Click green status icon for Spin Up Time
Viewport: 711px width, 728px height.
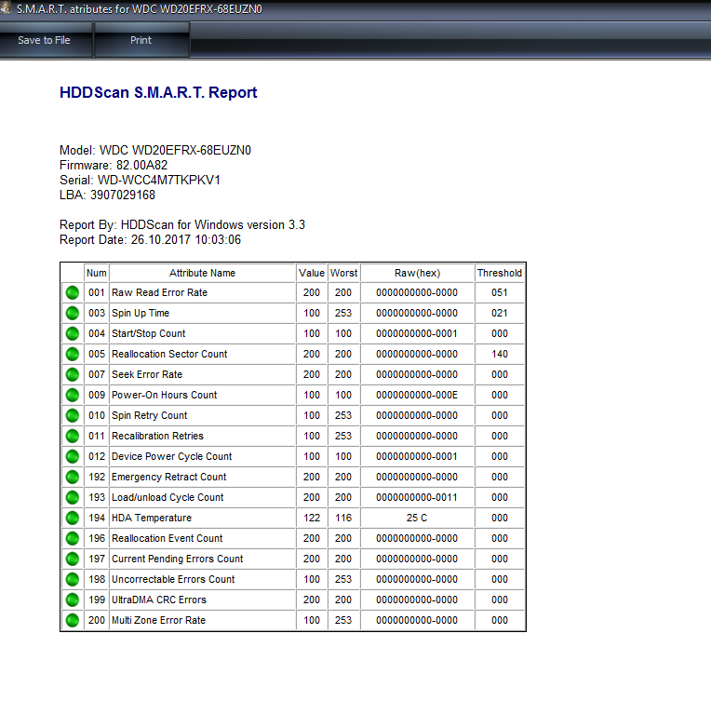tap(73, 314)
